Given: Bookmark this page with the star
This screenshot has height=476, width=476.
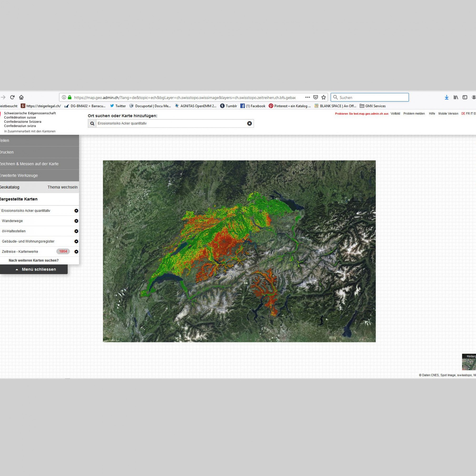Looking at the screenshot, I should (323, 97).
